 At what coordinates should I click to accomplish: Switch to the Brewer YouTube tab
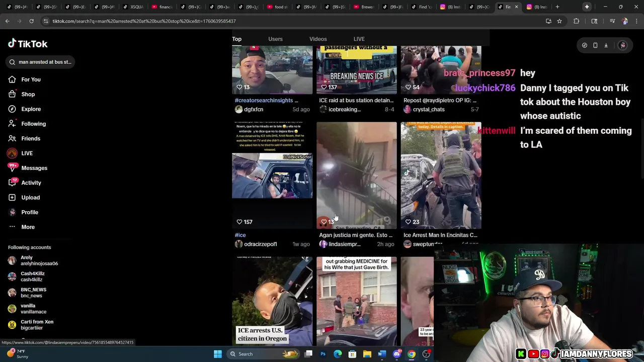364,7
